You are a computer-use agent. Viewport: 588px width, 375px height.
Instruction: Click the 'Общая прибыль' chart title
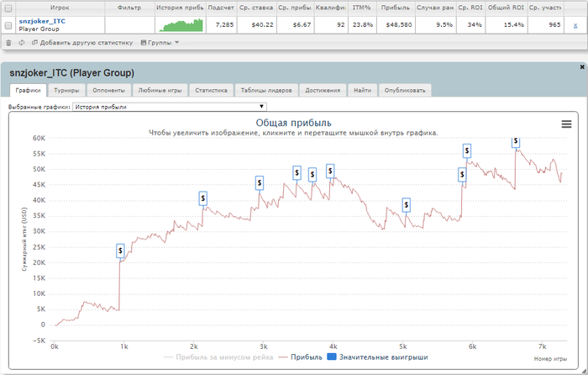[293, 123]
